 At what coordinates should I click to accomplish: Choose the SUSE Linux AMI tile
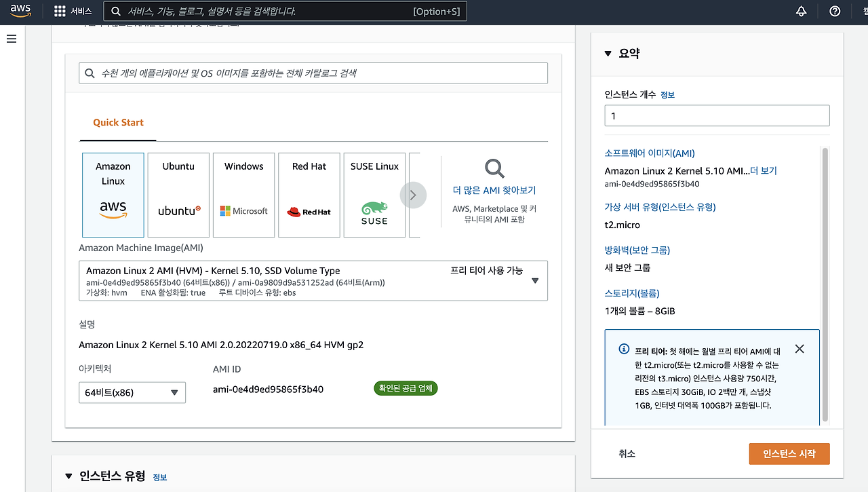pos(374,195)
